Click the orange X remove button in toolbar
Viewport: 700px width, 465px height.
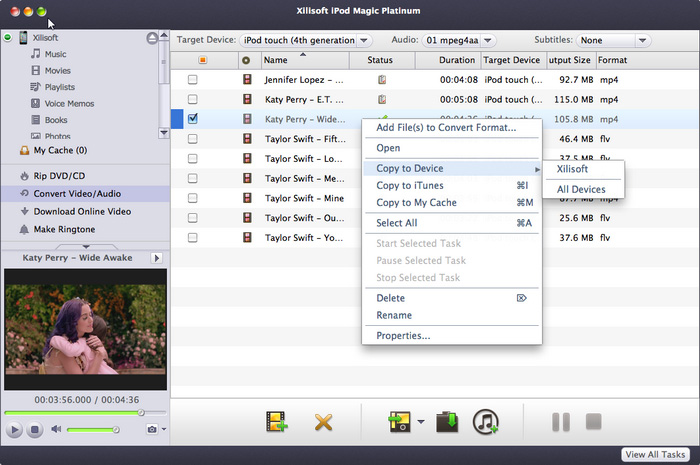[323, 422]
